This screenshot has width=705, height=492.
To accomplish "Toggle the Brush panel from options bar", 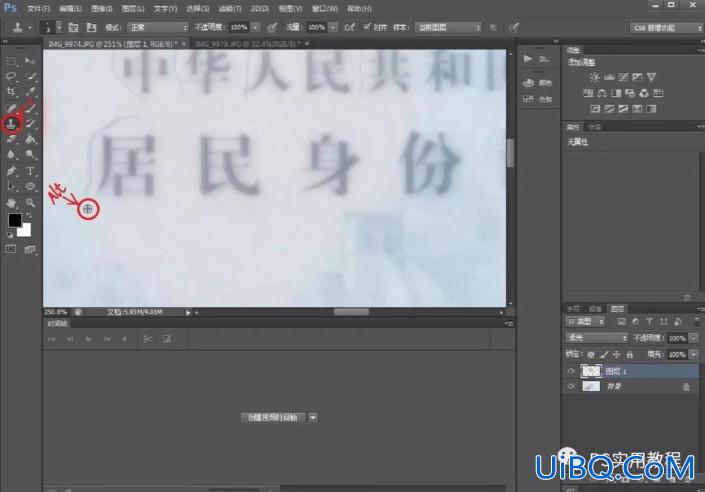I will (x=73, y=28).
